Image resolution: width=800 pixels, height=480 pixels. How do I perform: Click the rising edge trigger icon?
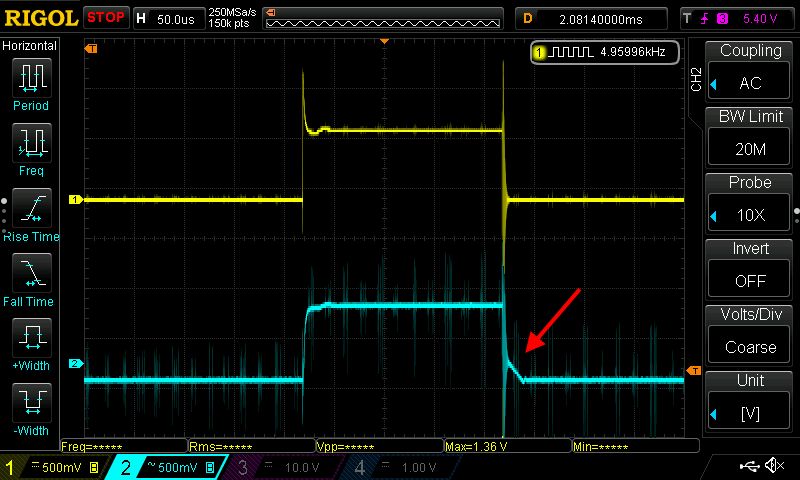pos(705,19)
